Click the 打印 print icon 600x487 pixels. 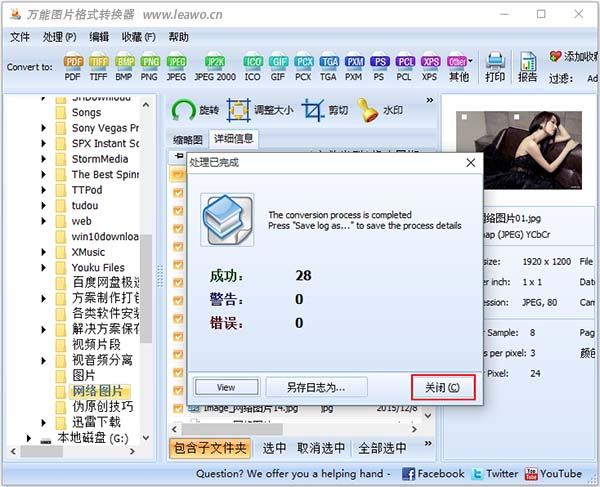point(495,67)
